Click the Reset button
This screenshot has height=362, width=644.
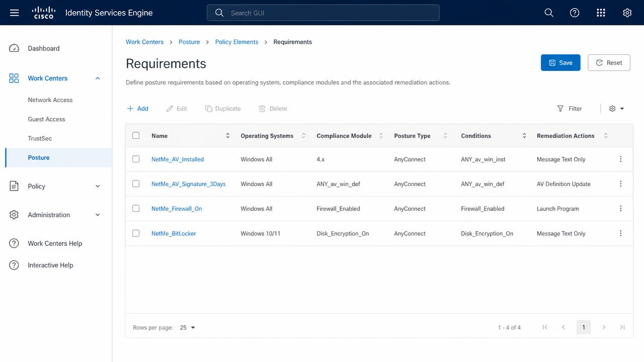[x=609, y=63]
